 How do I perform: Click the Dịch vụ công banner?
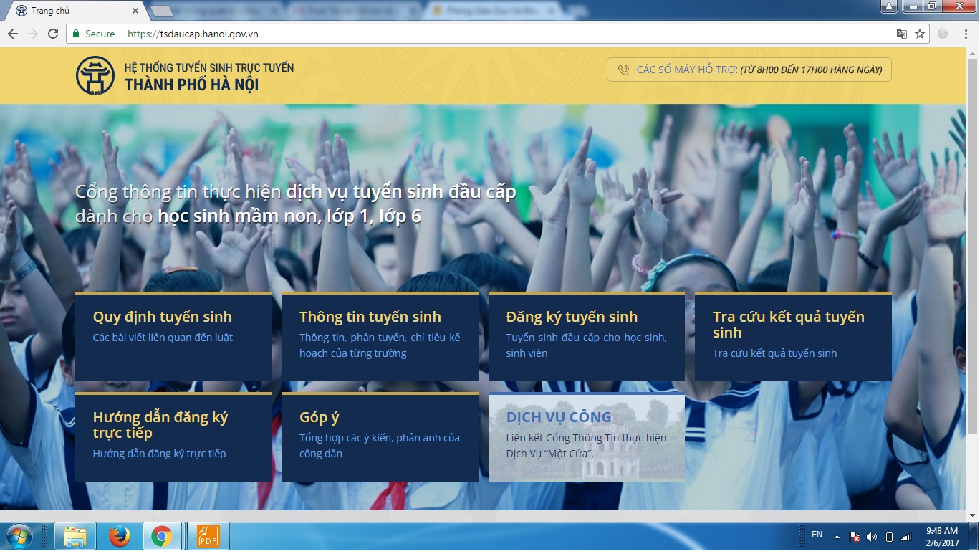click(x=586, y=436)
